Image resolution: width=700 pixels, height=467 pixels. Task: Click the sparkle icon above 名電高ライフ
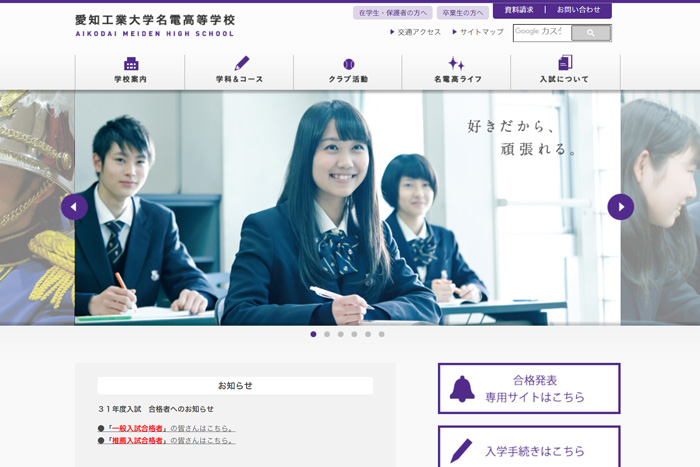456,63
